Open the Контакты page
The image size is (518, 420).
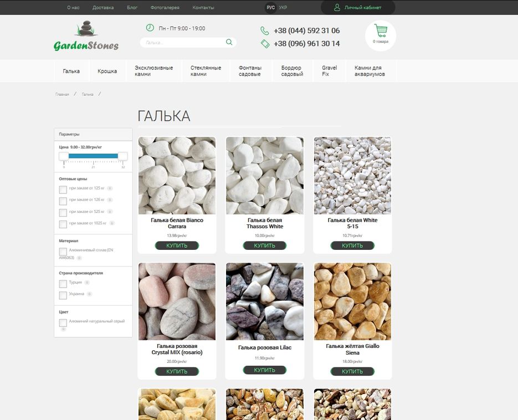coord(203,8)
